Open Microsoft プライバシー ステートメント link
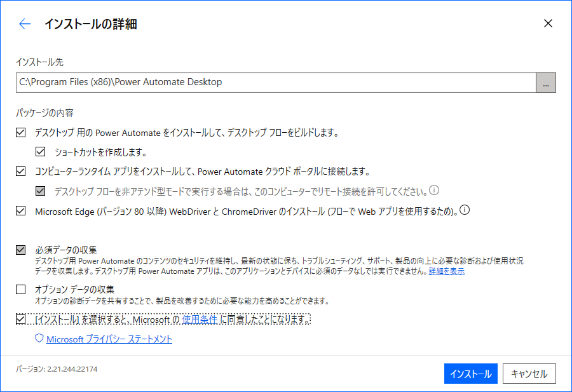 click(109, 339)
